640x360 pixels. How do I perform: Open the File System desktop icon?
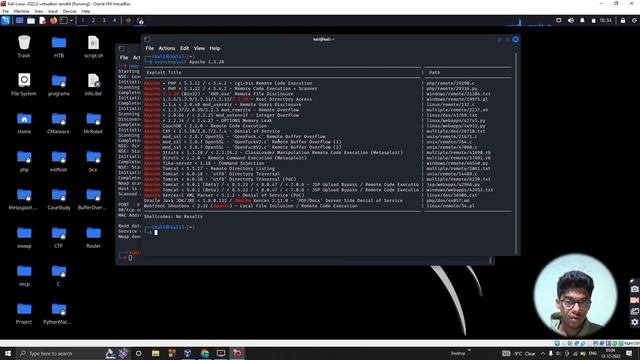tap(24, 84)
